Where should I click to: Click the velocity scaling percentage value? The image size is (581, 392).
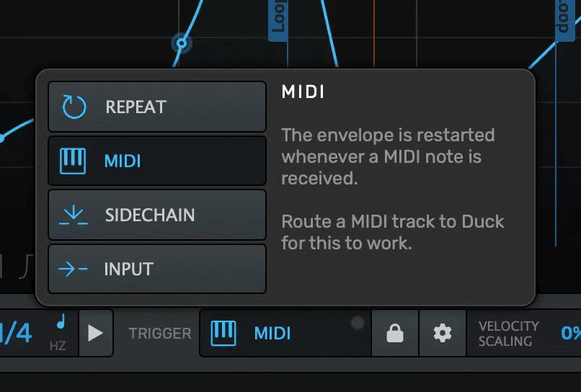pos(570,333)
